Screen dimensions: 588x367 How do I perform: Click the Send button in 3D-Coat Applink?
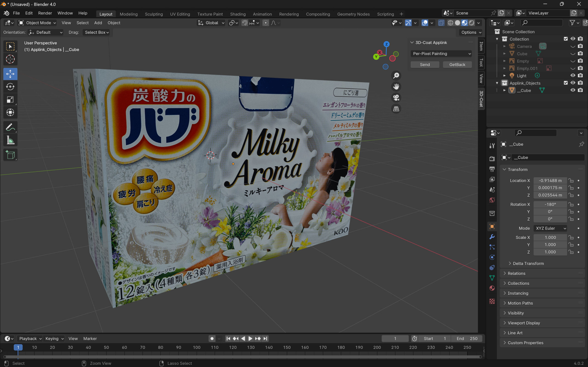pyautogui.click(x=425, y=64)
